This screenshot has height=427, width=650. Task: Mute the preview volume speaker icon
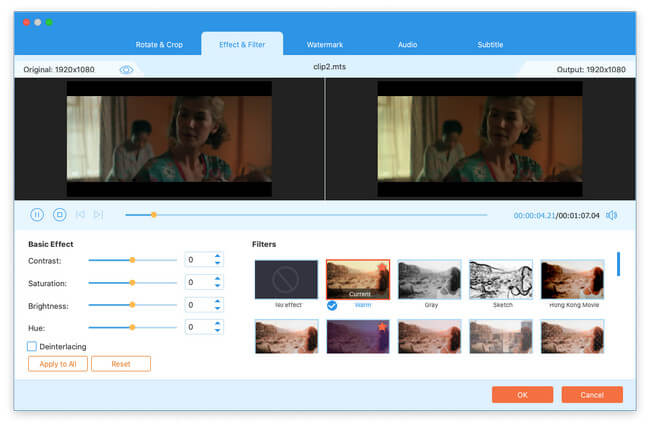pyautogui.click(x=612, y=215)
